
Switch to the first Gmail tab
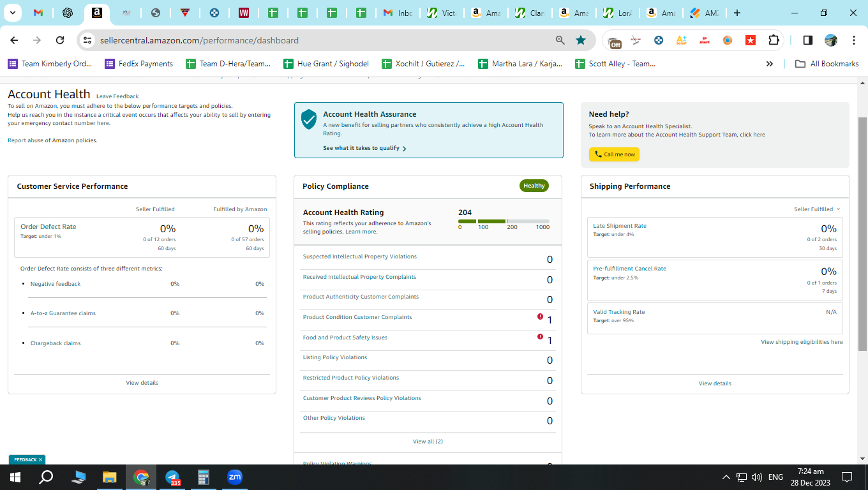coord(38,13)
